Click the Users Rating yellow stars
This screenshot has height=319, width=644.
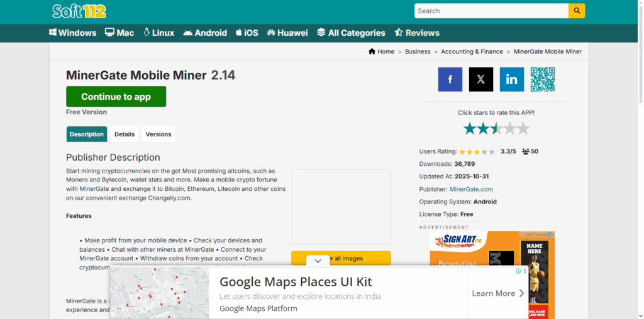[x=477, y=152]
